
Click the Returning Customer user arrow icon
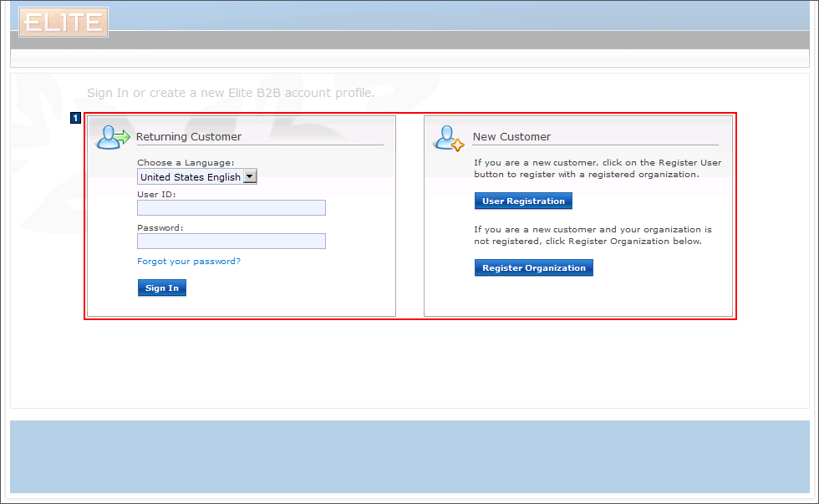click(113, 137)
